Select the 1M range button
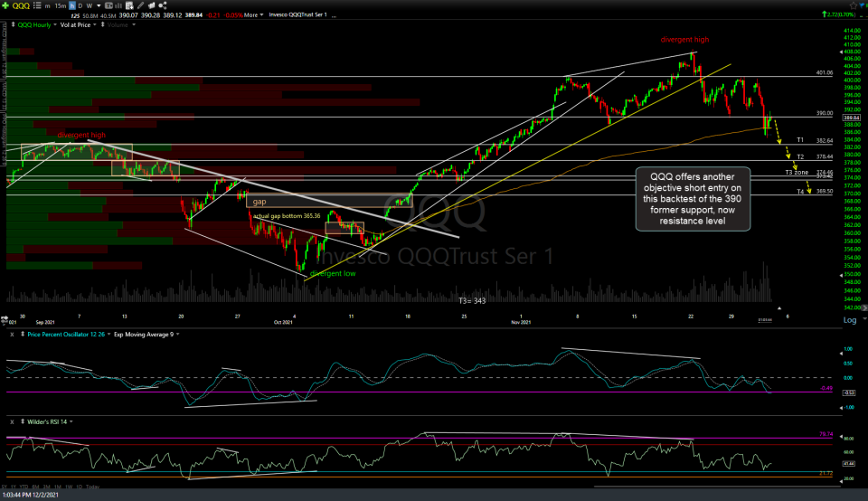Viewport: 868px width, 501px height. [x=58, y=487]
